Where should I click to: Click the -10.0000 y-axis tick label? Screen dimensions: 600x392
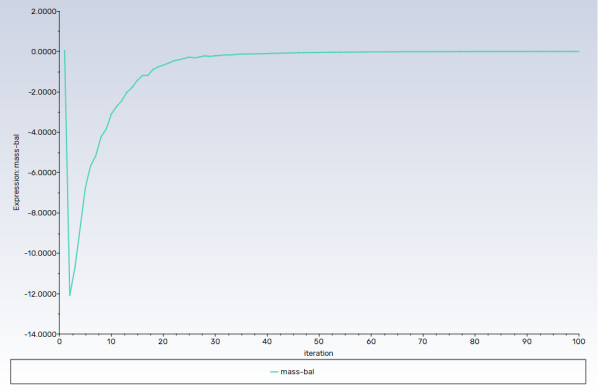click(x=41, y=253)
